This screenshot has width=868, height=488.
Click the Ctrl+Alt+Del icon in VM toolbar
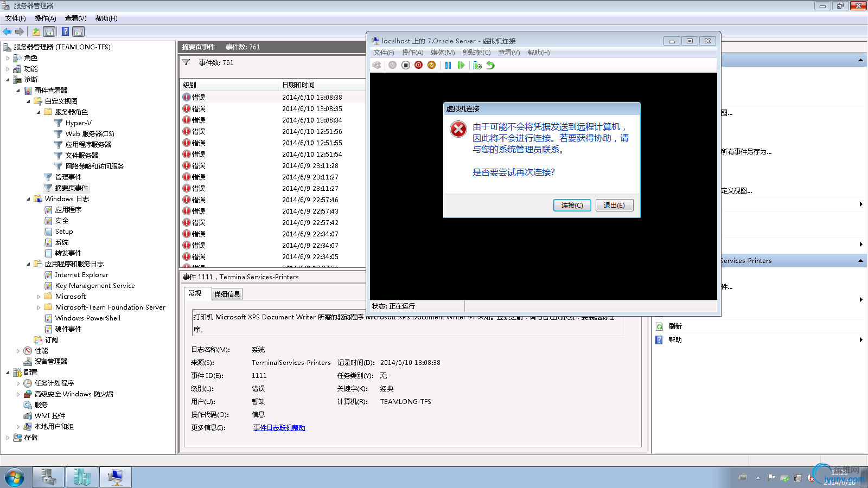tap(376, 65)
